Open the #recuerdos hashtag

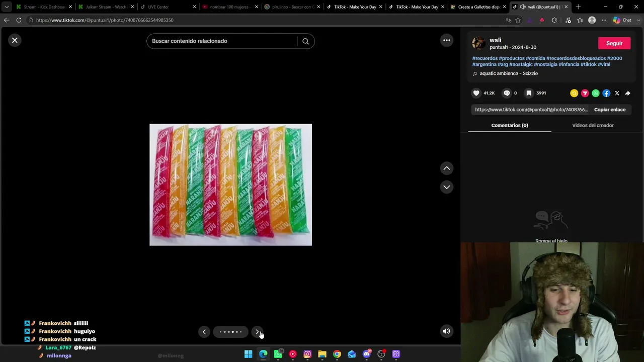pos(485,58)
